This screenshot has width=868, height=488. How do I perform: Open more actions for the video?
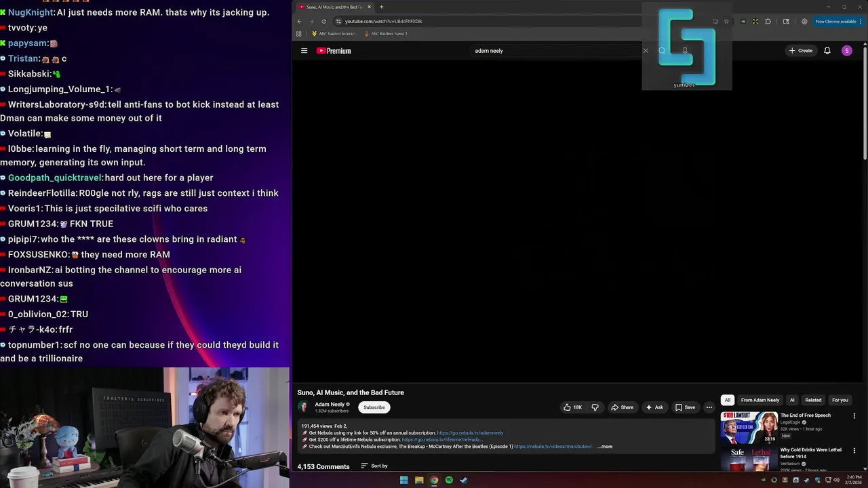tap(709, 407)
